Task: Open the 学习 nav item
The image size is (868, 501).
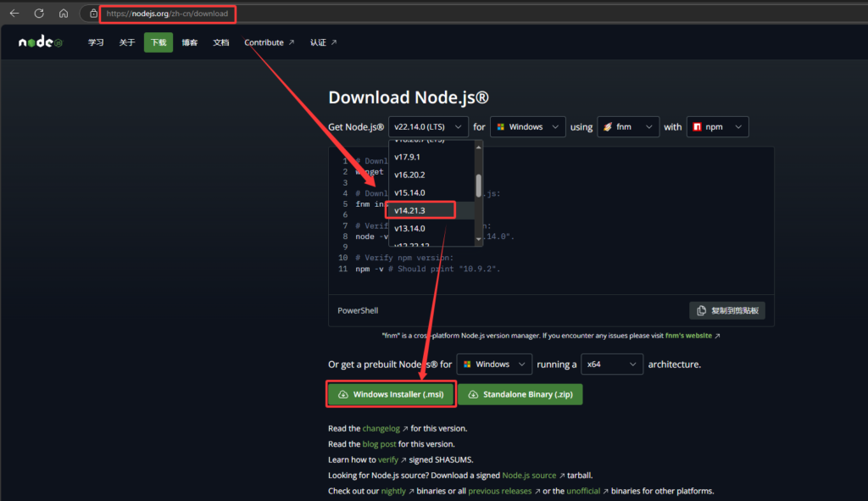Action: [96, 42]
